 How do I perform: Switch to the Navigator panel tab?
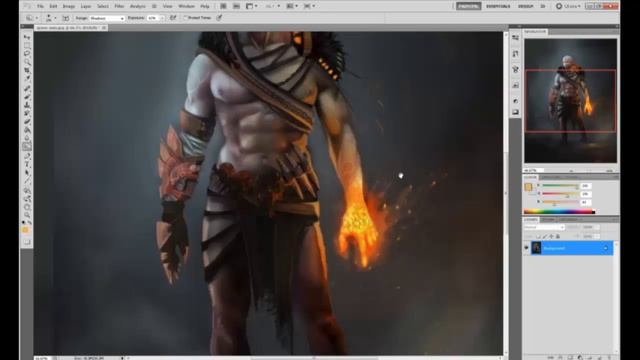(535, 31)
